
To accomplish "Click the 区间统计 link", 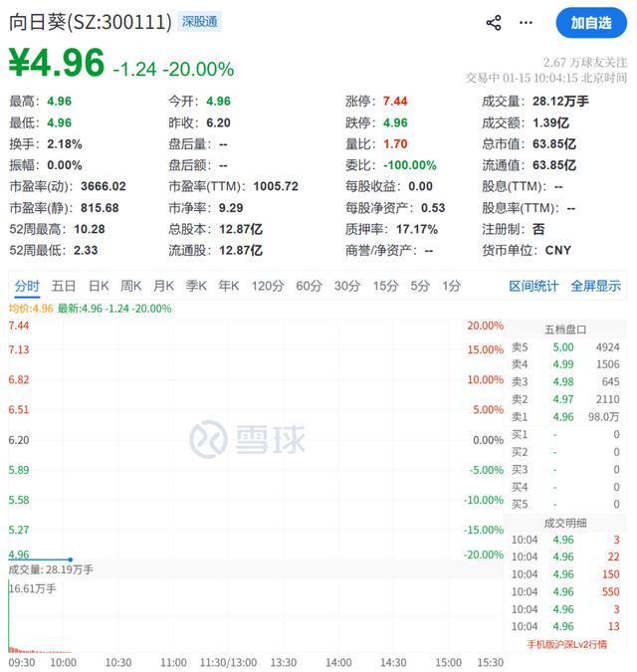I will [533, 286].
